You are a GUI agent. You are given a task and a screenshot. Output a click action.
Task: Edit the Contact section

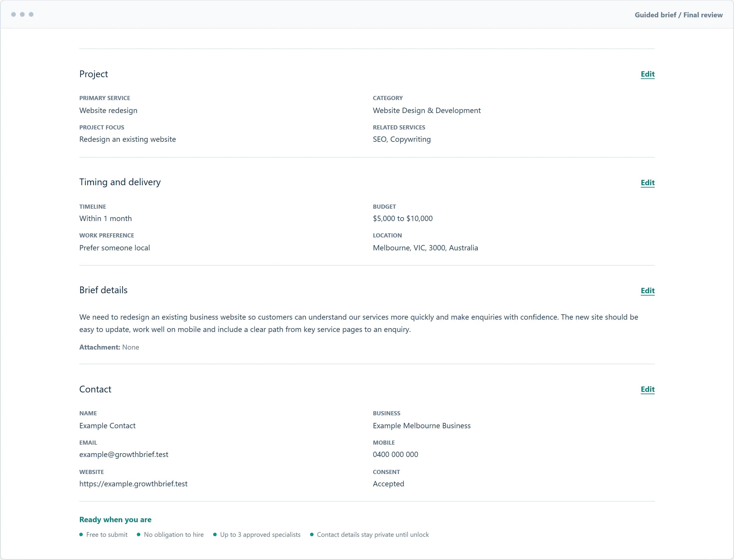click(x=647, y=389)
